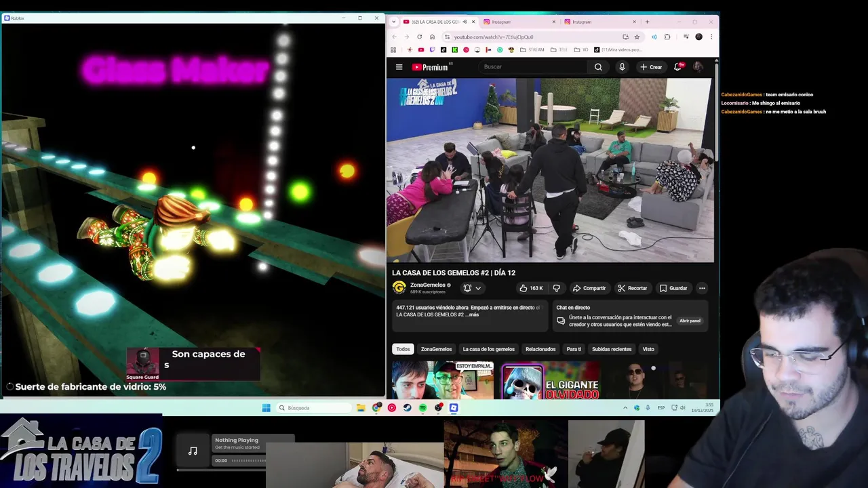Click the YouTube video player
868x488 pixels.
(x=550, y=169)
